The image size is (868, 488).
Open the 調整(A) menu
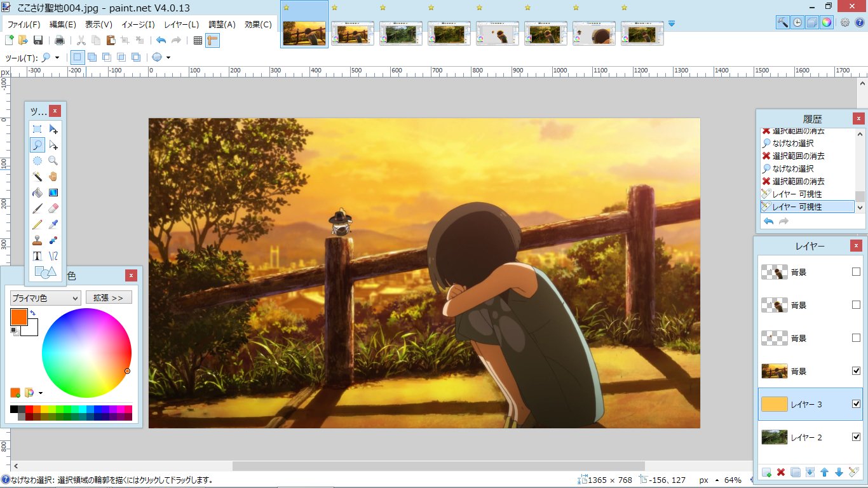tap(222, 25)
